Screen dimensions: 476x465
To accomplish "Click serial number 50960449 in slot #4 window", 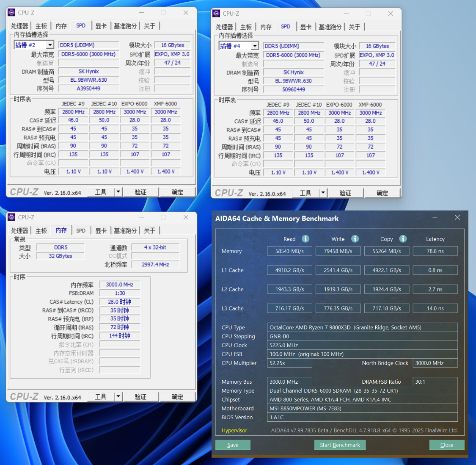I will pyautogui.click(x=294, y=89).
